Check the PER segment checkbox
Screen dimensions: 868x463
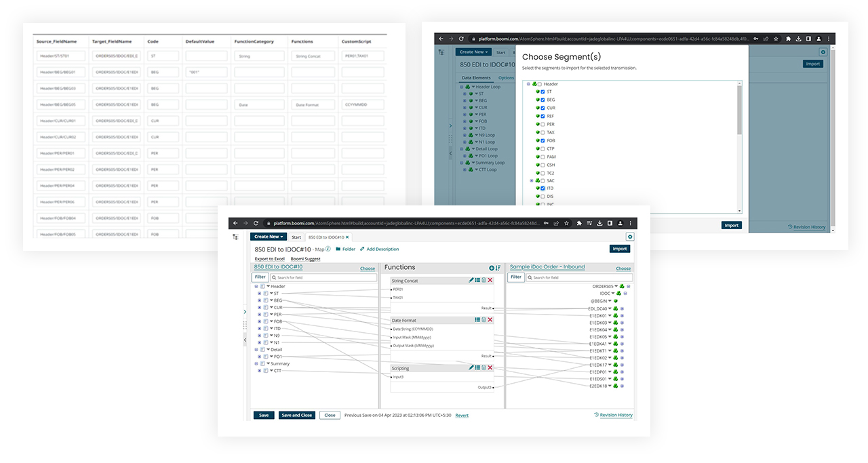click(542, 124)
